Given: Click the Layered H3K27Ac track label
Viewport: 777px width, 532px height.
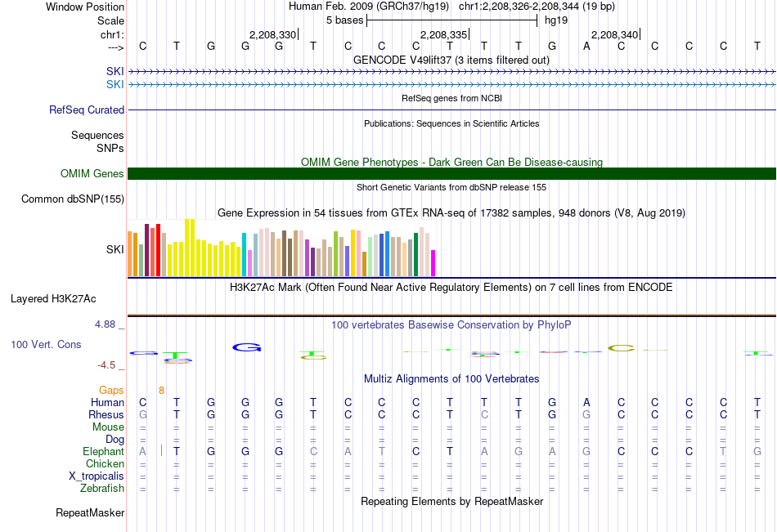Looking at the screenshot, I should 53,299.
